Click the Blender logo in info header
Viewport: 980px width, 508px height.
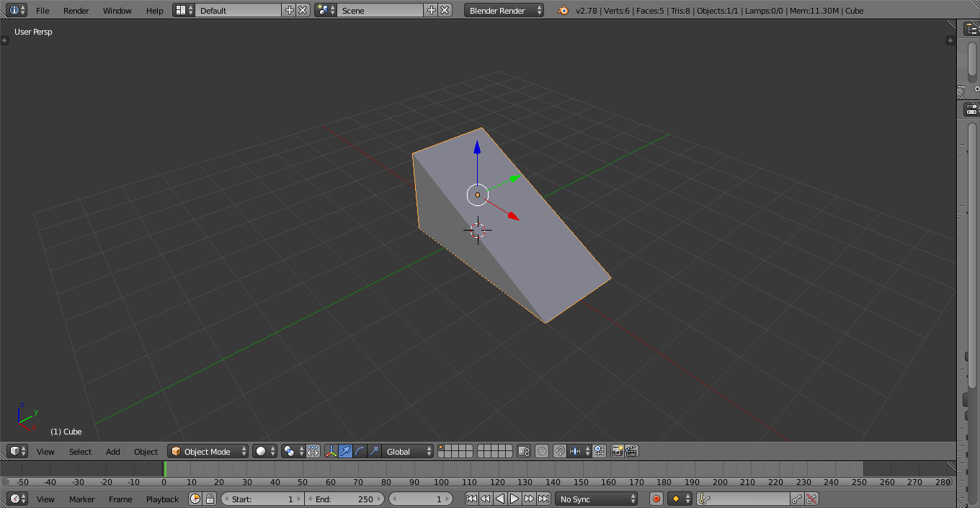(562, 11)
